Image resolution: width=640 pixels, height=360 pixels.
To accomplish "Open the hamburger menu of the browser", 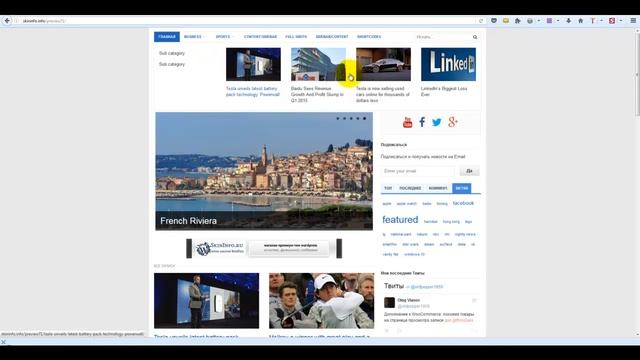I will [633, 20].
